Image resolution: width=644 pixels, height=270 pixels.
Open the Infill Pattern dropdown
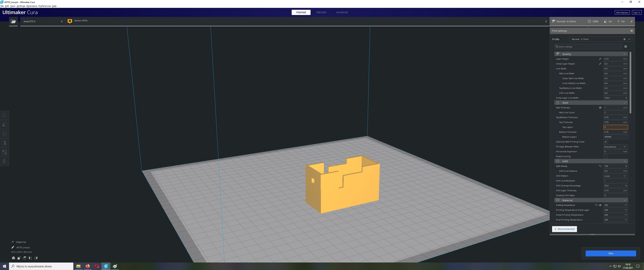coord(616,176)
